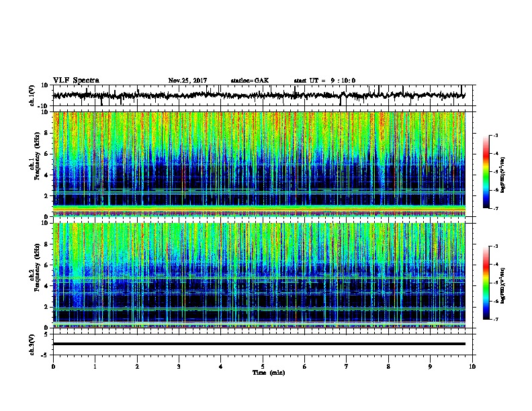532x411 pixels.
Task: Click the "-7" label on ch.1 color bar
Action: 495,208
